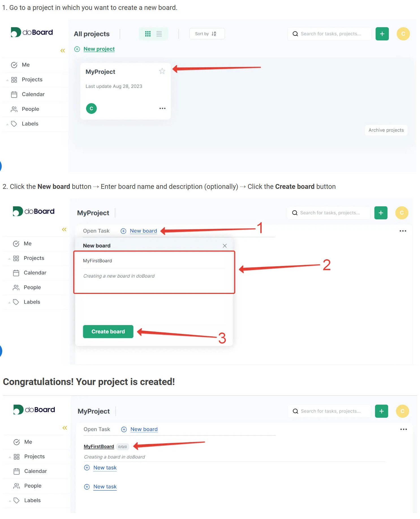
Task: Click the green plus button in top bar
Action: point(382,34)
